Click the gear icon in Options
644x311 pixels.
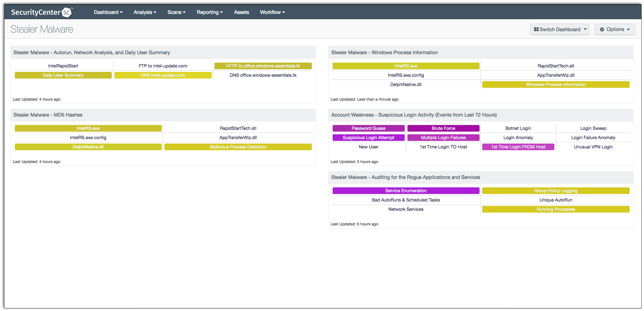pos(602,29)
